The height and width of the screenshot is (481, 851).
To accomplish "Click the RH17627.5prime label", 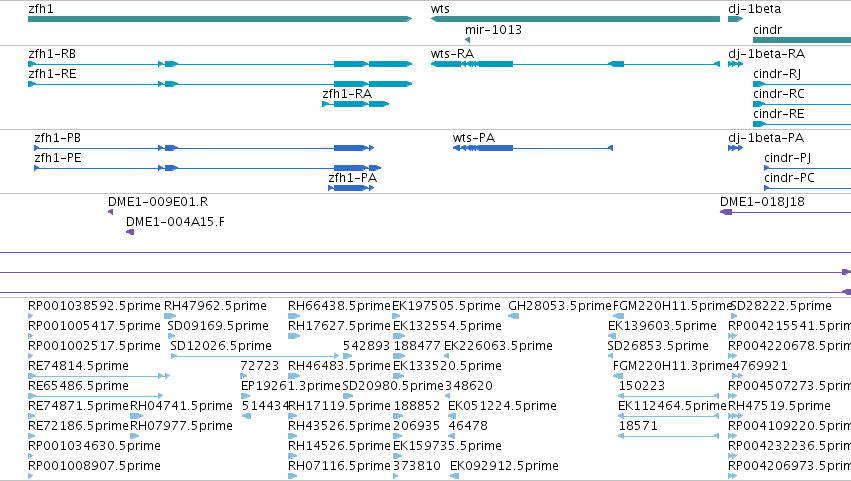I will 339,326.
